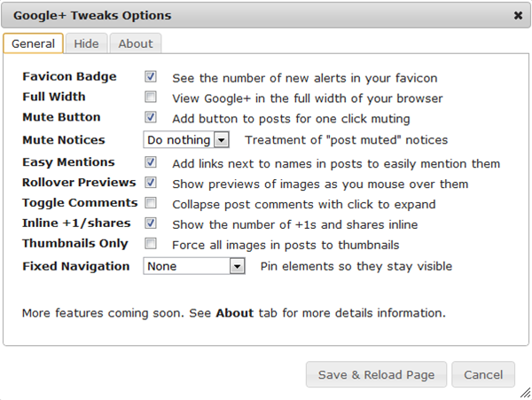Enable the Full Width option
The image size is (532, 400).
151,98
